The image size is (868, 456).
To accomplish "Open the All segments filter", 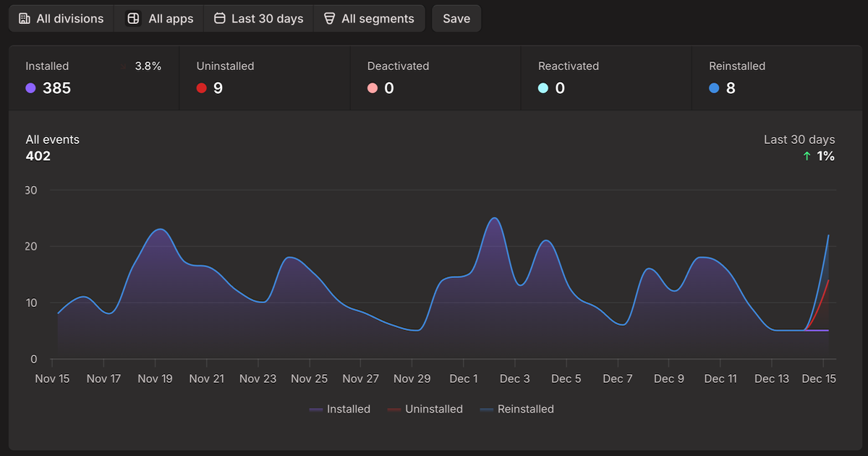I will (369, 19).
